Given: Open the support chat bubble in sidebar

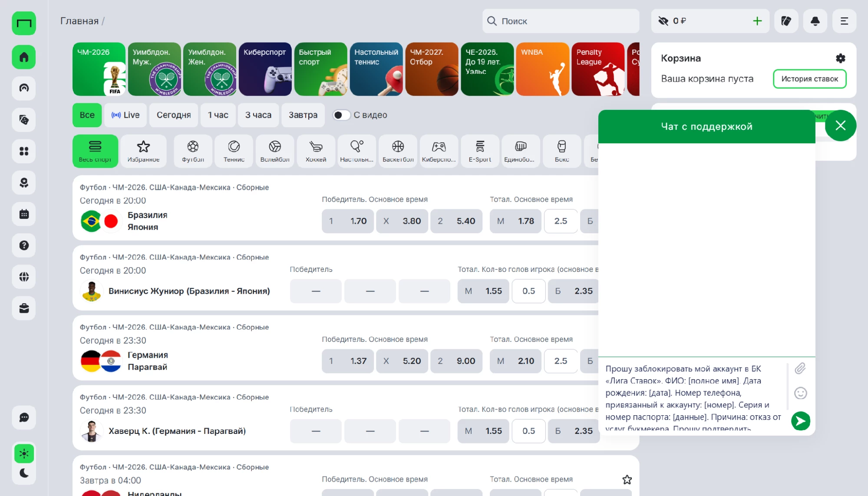Looking at the screenshot, I should (x=24, y=417).
